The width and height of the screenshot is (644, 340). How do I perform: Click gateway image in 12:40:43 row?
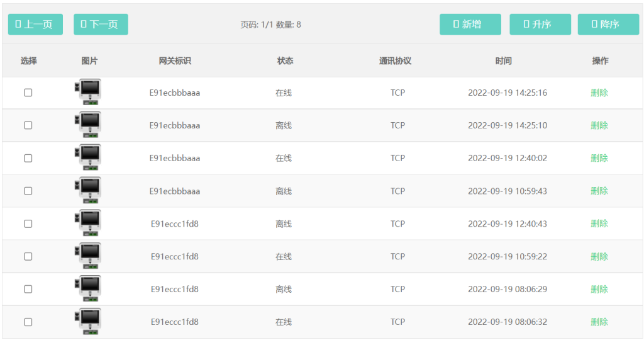88,224
